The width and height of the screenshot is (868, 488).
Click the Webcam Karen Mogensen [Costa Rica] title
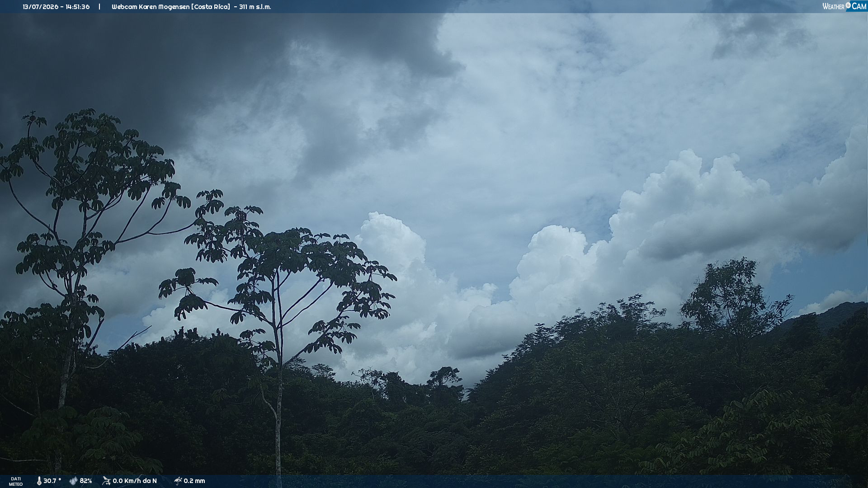[171, 7]
